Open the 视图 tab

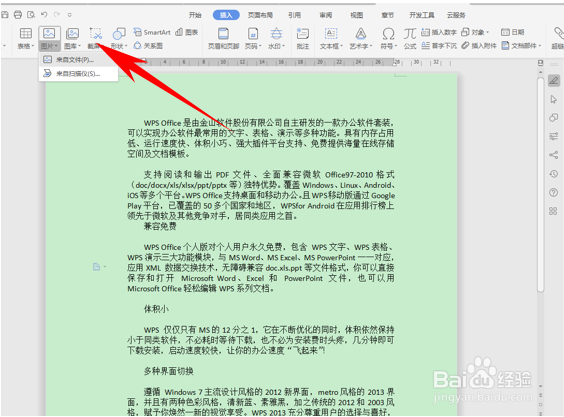click(x=356, y=15)
